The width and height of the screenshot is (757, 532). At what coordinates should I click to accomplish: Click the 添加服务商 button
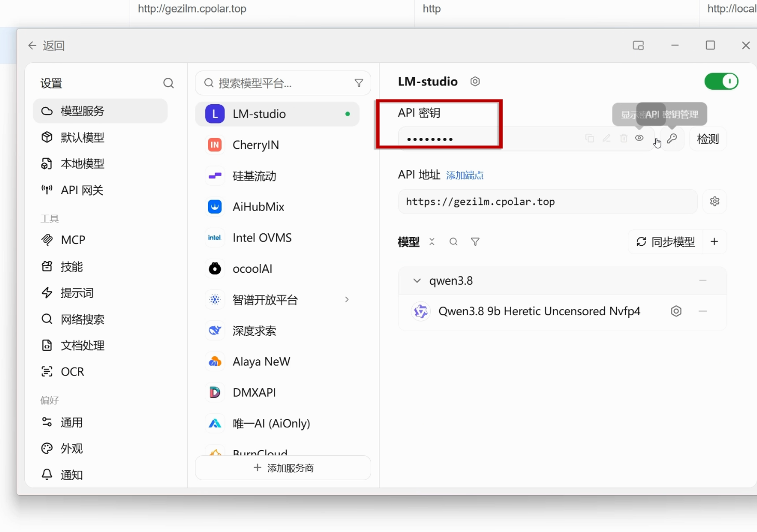pos(283,468)
